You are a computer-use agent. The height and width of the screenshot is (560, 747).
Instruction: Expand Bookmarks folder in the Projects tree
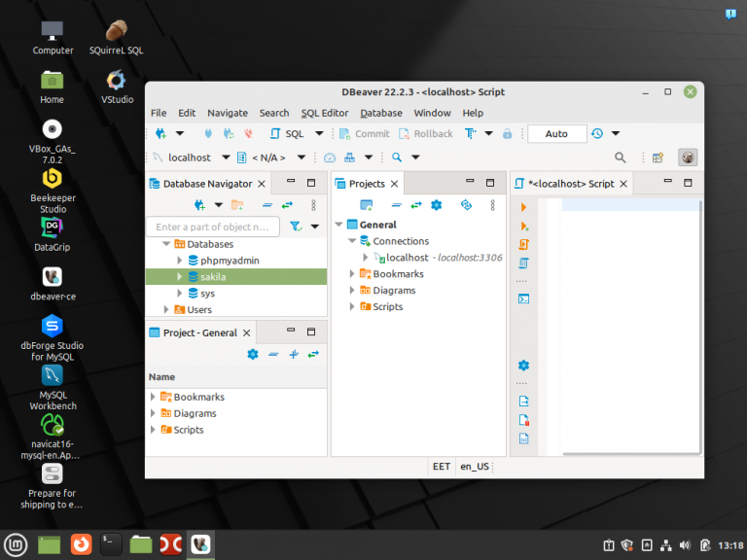point(352,274)
